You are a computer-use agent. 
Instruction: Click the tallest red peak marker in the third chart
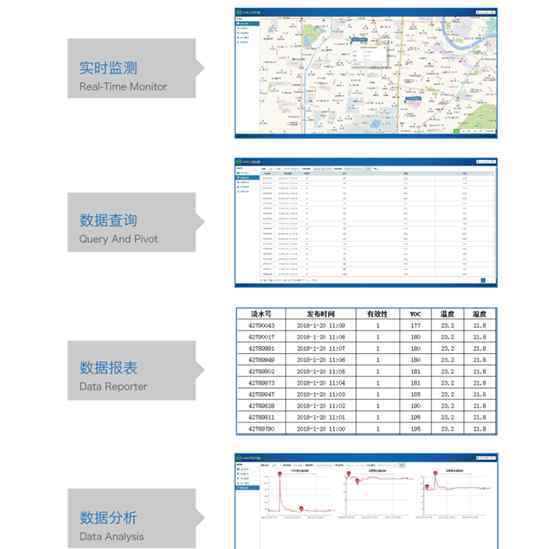(435, 473)
